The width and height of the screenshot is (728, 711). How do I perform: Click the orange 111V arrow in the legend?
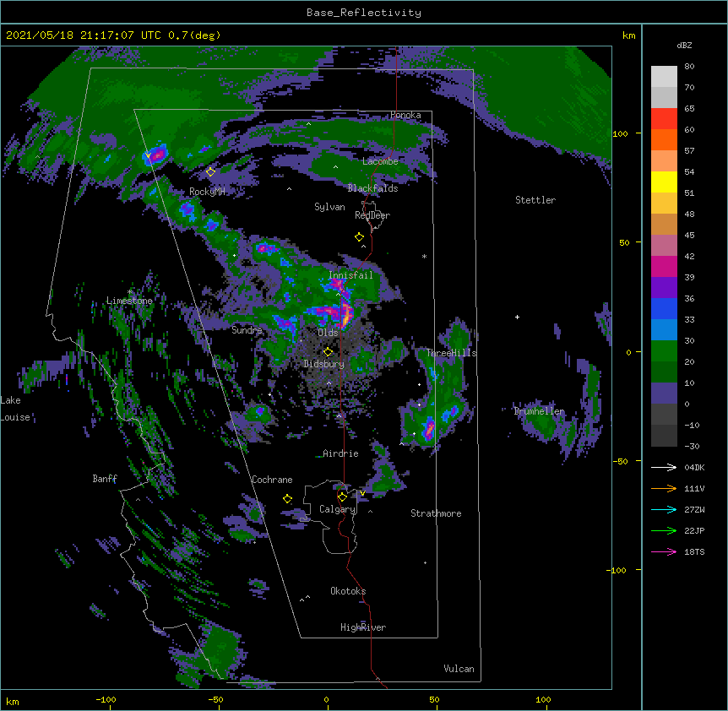click(x=664, y=488)
